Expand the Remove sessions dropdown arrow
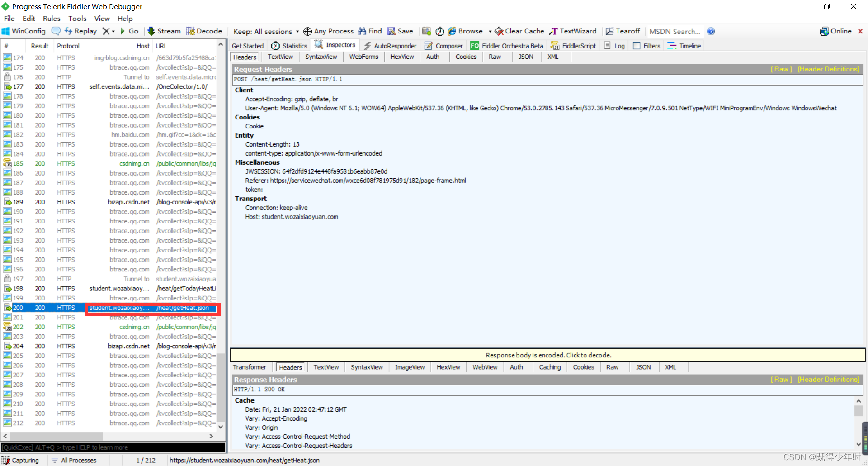 click(113, 32)
